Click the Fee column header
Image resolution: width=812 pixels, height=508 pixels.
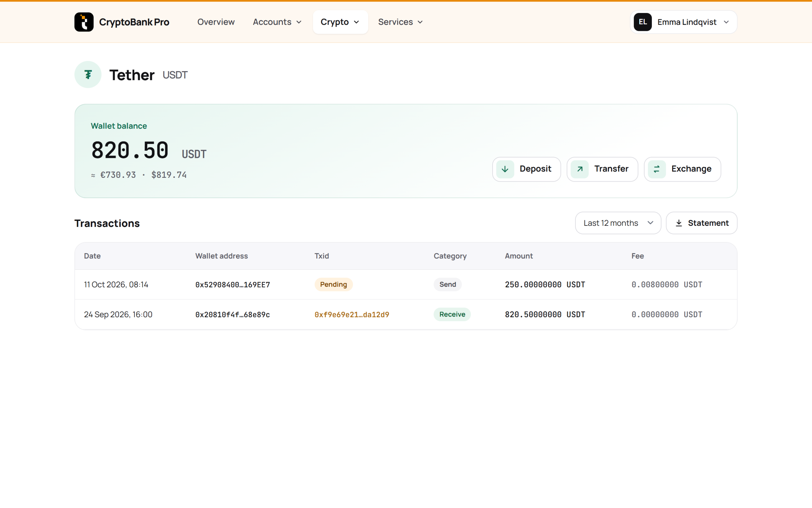pos(638,256)
